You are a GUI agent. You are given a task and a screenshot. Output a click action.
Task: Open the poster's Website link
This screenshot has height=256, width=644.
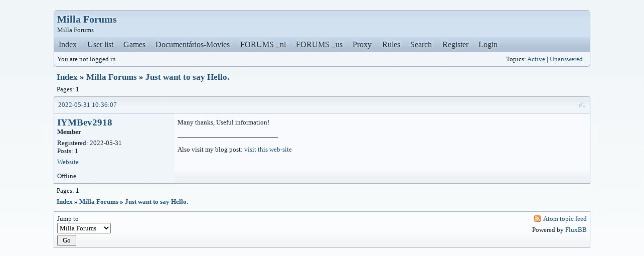(68, 162)
